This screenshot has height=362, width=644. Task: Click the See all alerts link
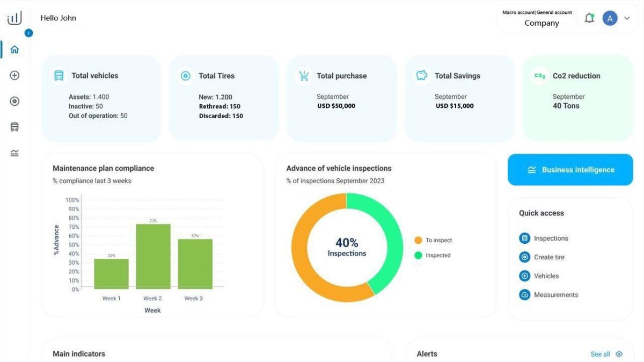pyautogui.click(x=600, y=354)
